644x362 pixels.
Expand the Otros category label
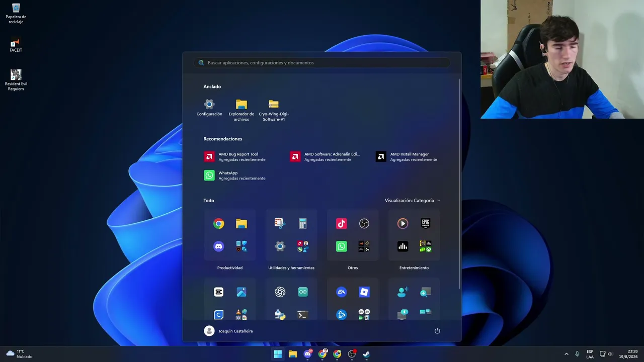pyautogui.click(x=353, y=268)
